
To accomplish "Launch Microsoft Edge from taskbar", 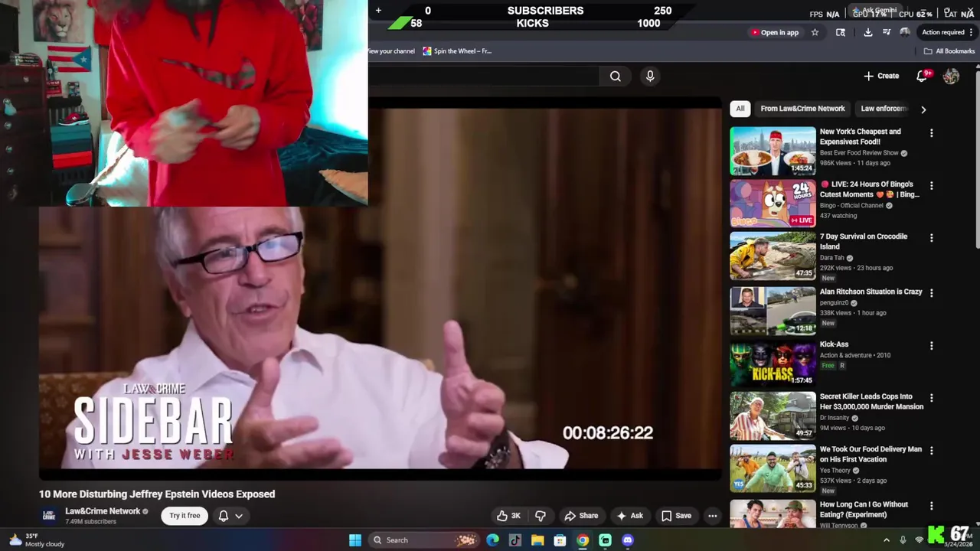I will tap(492, 540).
